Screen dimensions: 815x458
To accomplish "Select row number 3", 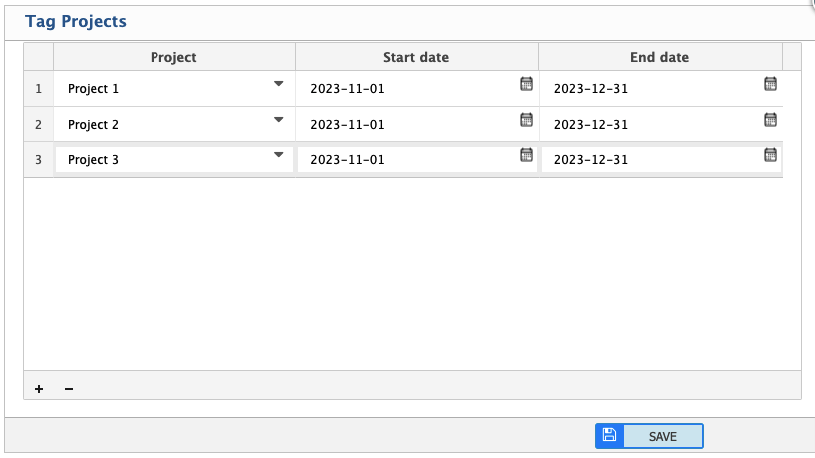I will click(x=38, y=160).
